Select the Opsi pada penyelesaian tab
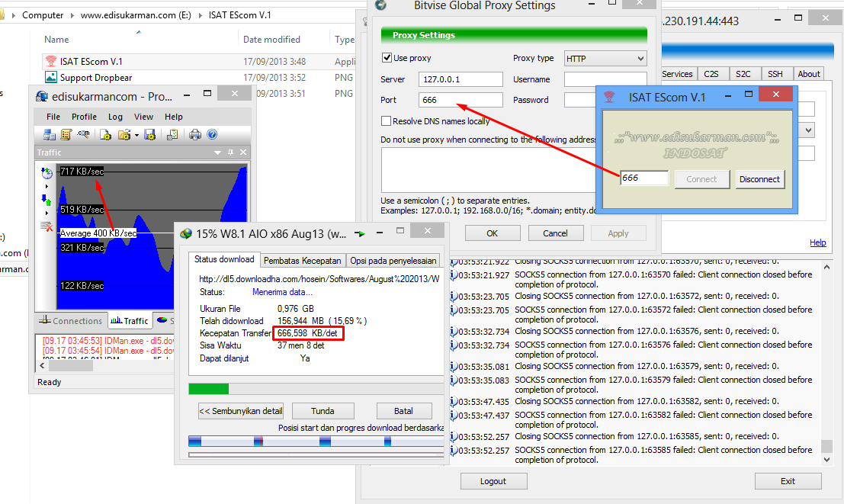 pyautogui.click(x=393, y=261)
